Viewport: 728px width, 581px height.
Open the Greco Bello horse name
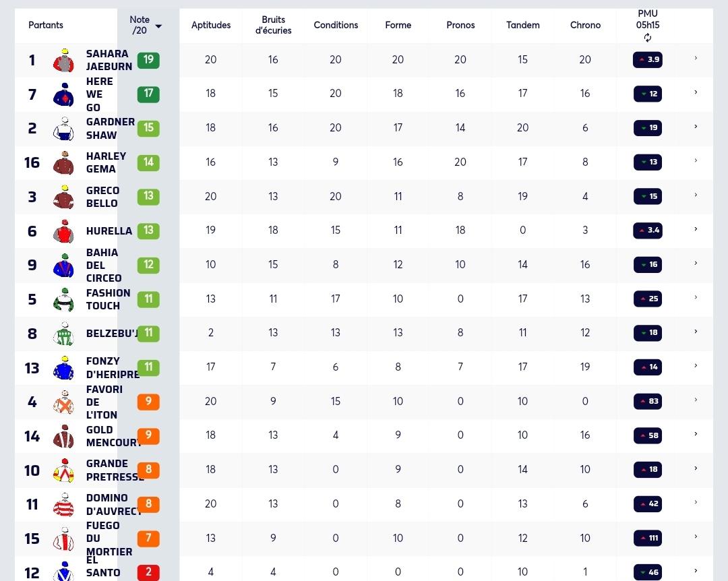pos(102,197)
